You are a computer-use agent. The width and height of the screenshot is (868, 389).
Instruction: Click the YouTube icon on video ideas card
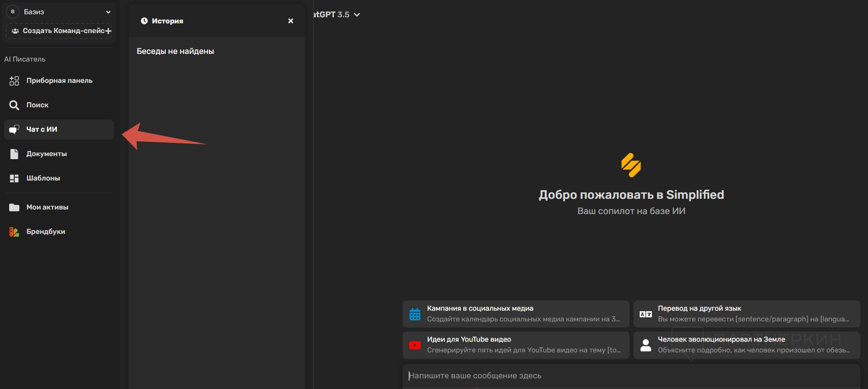415,345
